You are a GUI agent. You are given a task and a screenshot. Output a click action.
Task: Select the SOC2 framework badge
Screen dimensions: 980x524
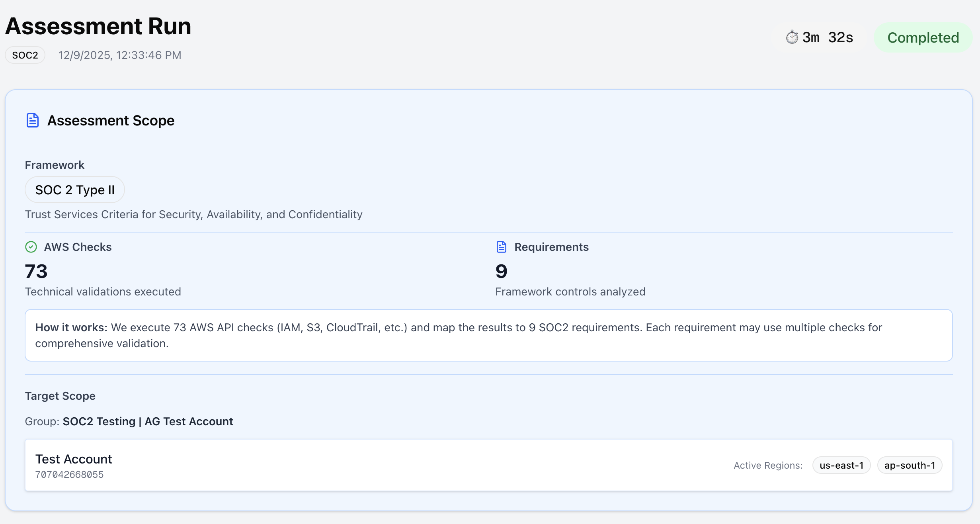pos(25,55)
